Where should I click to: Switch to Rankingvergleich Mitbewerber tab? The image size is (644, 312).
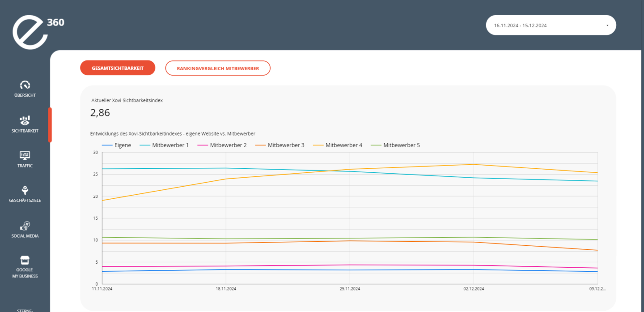tap(218, 68)
